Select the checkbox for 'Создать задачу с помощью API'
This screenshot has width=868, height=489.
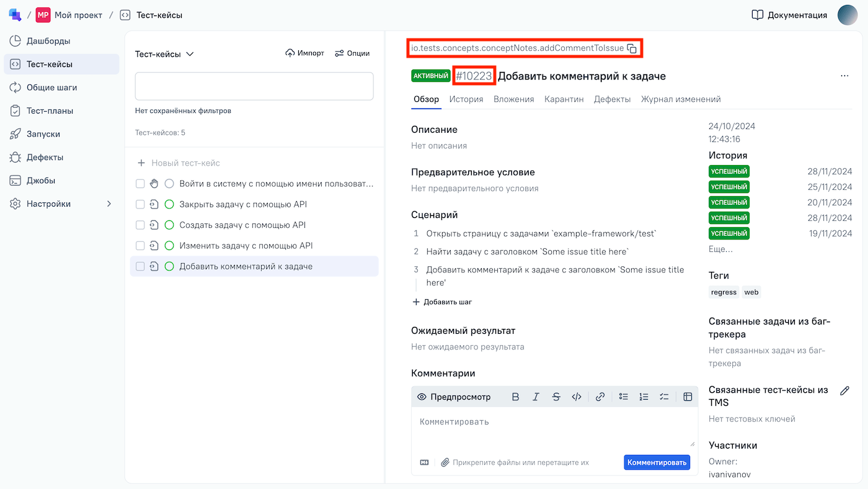pos(140,225)
